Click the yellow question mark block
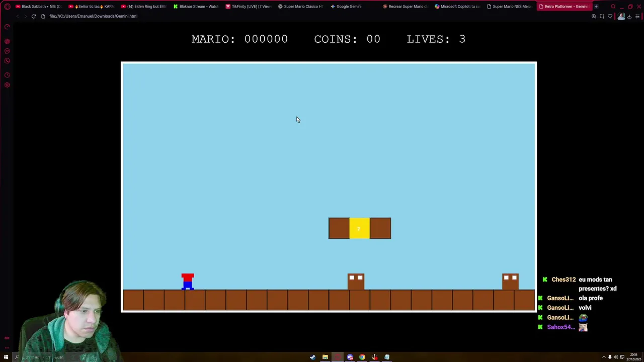 click(x=359, y=228)
